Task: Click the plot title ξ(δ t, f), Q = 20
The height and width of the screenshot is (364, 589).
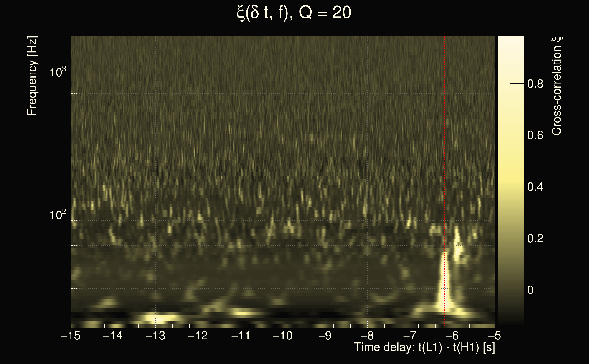Action: point(294,13)
